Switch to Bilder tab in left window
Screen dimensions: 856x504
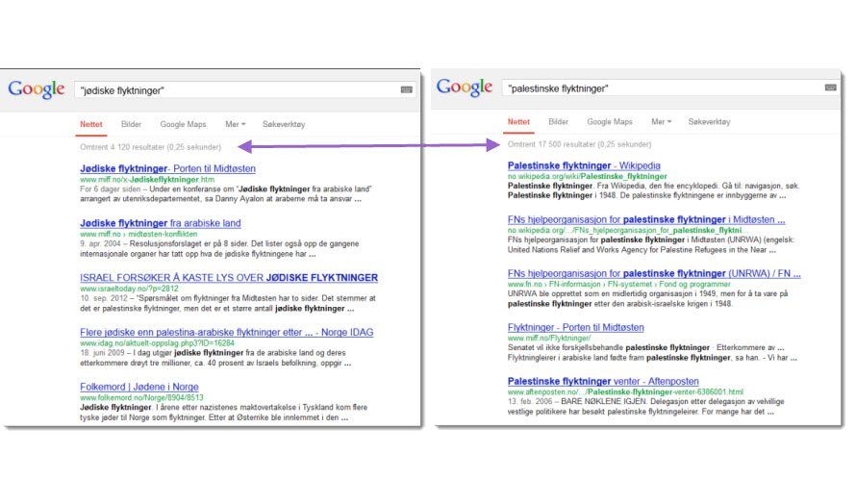[131, 124]
